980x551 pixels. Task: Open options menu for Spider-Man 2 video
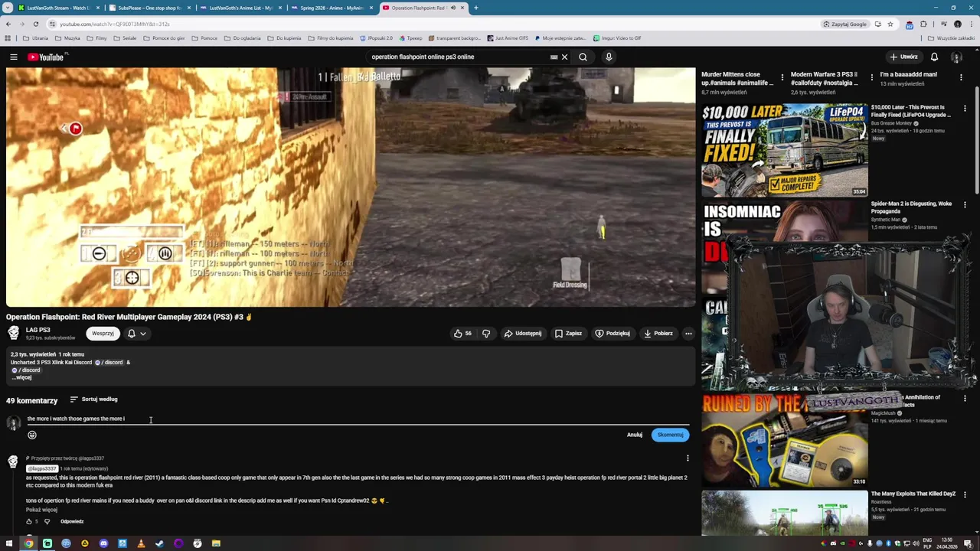click(x=965, y=205)
